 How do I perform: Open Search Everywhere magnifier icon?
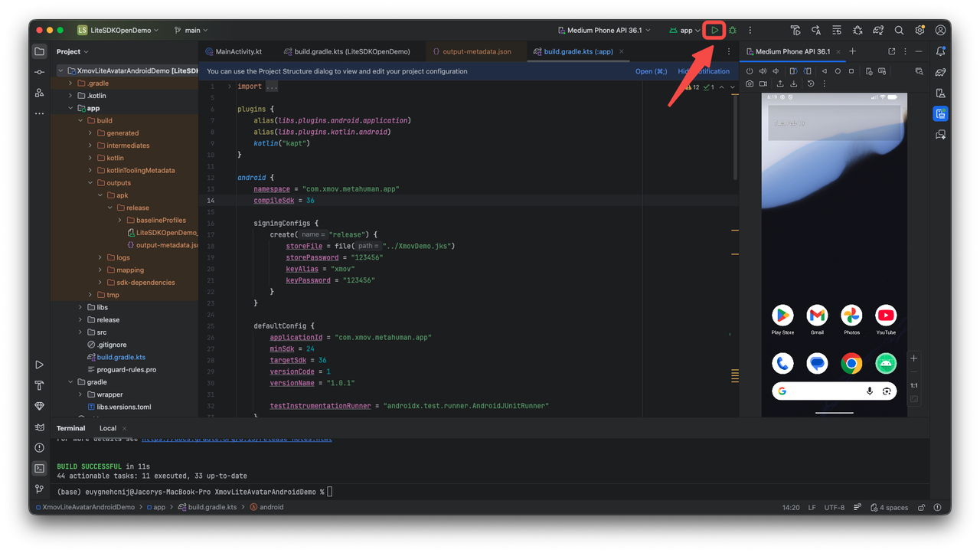[899, 31]
